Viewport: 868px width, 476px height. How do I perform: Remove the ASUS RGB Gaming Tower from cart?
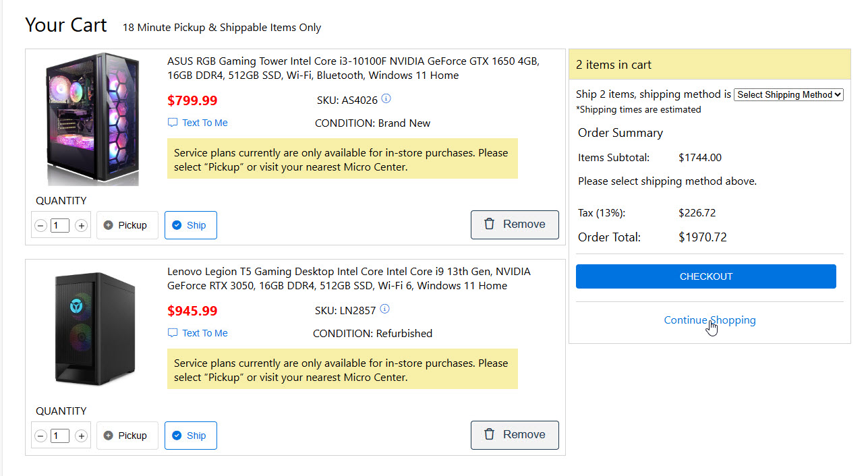[x=515, y=225]
